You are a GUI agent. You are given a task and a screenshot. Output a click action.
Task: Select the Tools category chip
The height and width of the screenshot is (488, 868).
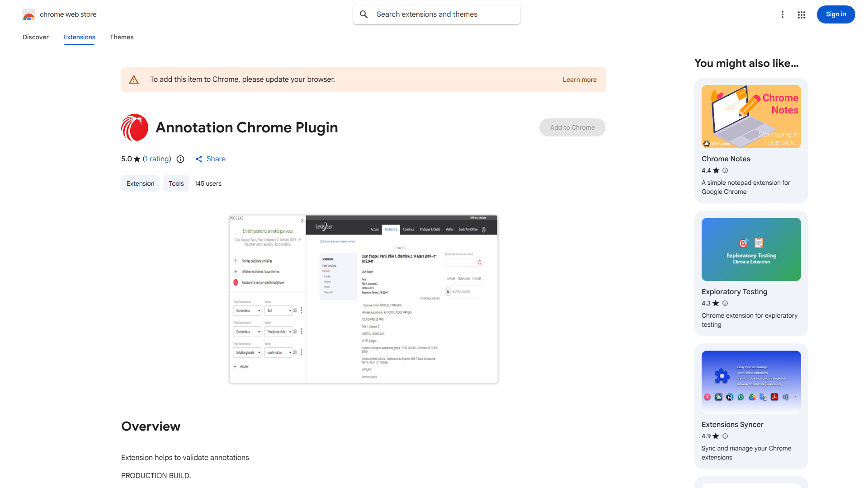tap(176, 183)
